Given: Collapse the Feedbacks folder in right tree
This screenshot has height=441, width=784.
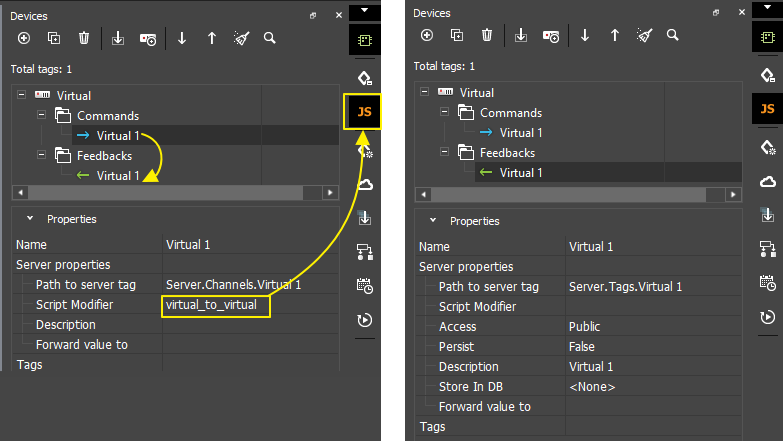Looking at the screenshot, I should tap(445, 153).
